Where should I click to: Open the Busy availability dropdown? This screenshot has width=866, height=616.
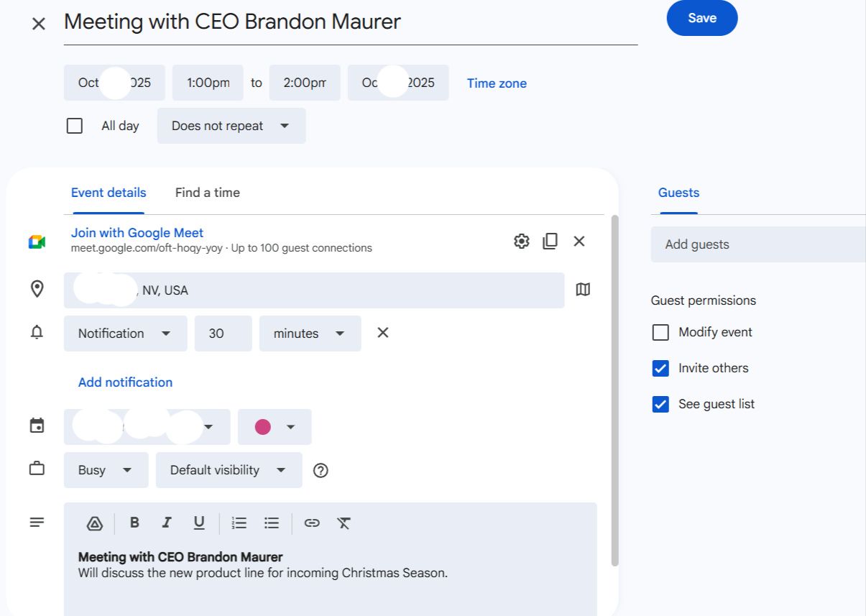tap(106, 470)
